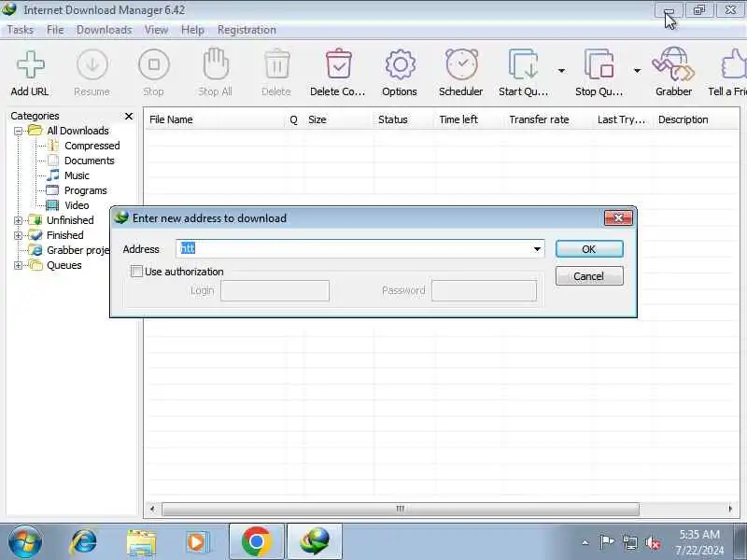Click the Login input field
This screenshot has width=747, height=560.
tap(275, 290)
